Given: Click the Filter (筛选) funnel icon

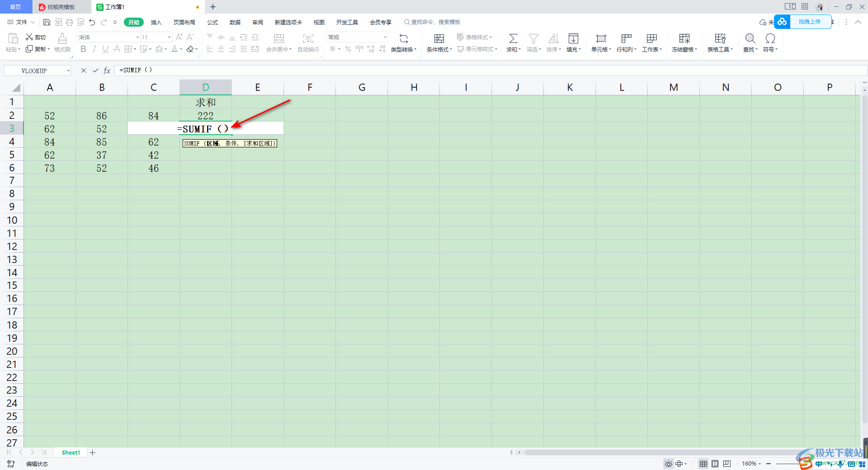Looking at the screenshot, I should 533,38.
